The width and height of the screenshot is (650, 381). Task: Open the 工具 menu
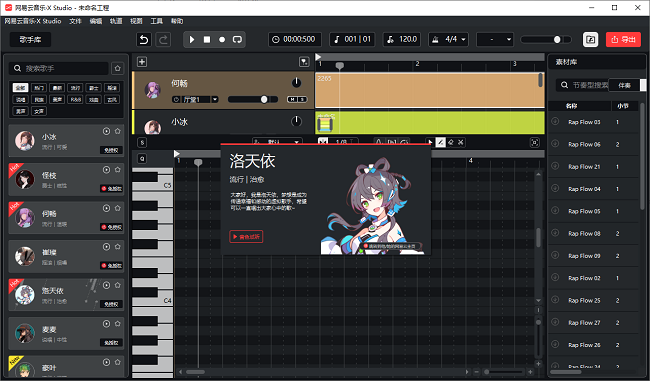coord(156,21)
